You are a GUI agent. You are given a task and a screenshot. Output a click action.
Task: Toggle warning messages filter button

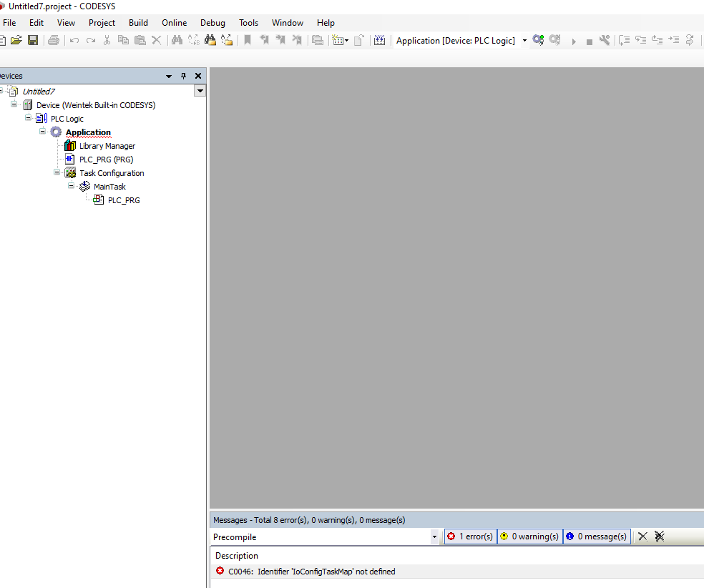[x=530, y=536]
